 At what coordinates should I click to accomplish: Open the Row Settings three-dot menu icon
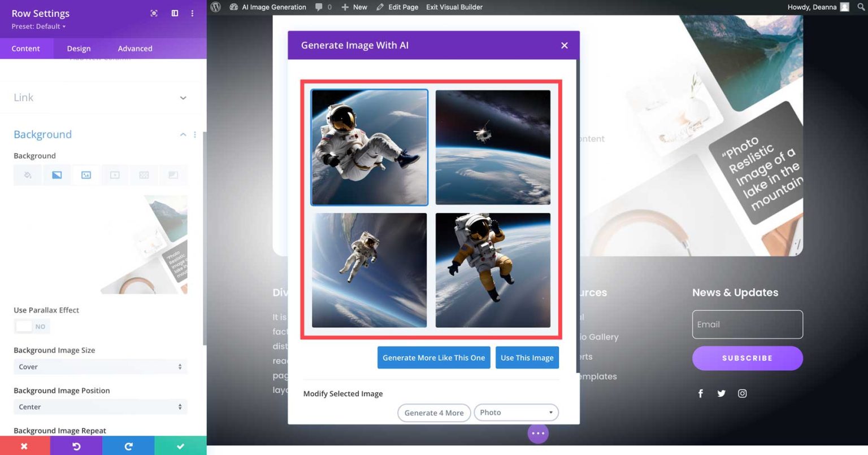(x=192, y=13)
